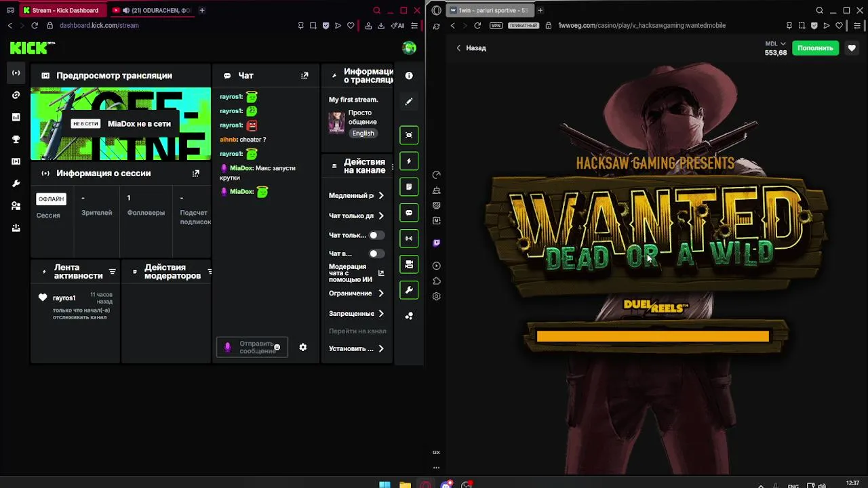Click the Kick dashboard address bar URL
Screen dimensions: 868x488
99,26
